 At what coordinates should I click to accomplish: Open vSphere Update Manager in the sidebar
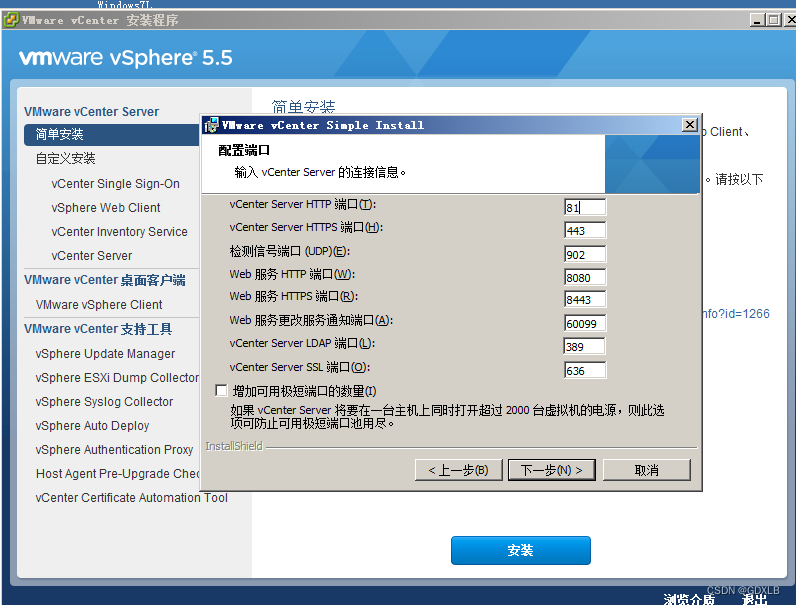click(x=105, y=354)
